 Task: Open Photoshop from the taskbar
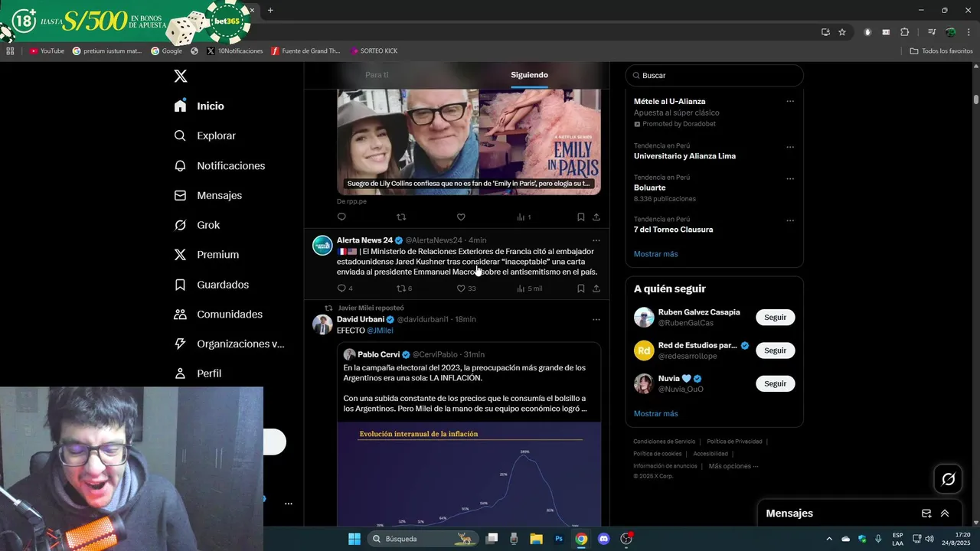pos(559,539)
